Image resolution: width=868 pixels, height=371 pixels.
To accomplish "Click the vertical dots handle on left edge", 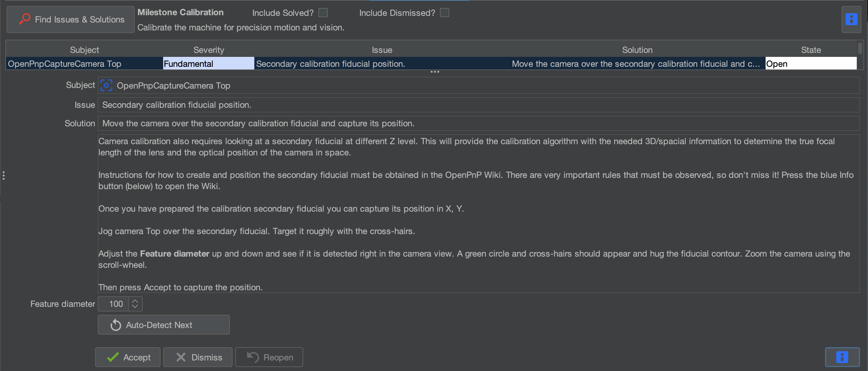I will pyautogui.click(x=3, y=175).
